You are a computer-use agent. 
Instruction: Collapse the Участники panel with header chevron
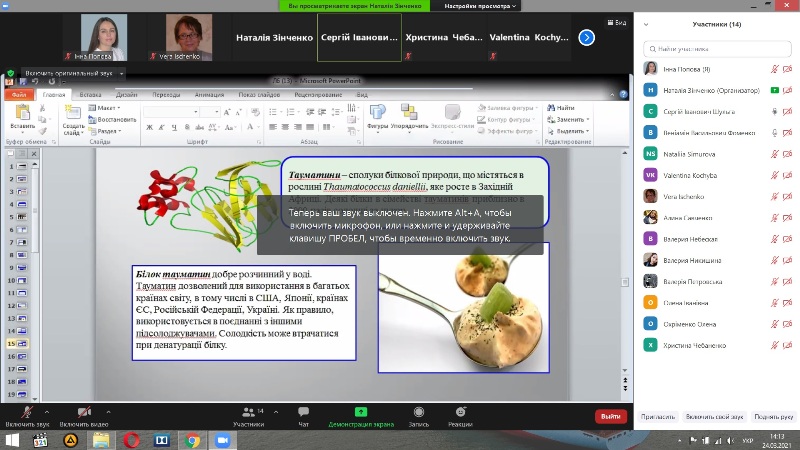645,24
